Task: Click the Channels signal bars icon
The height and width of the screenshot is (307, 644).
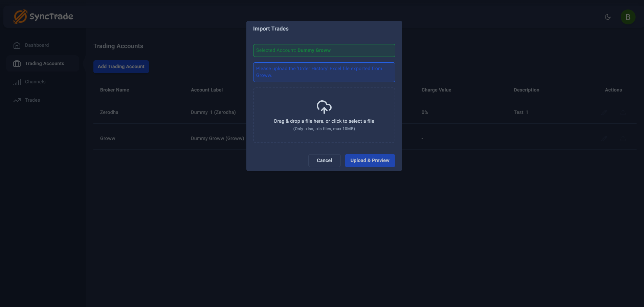Action: (x=17, y=82)
